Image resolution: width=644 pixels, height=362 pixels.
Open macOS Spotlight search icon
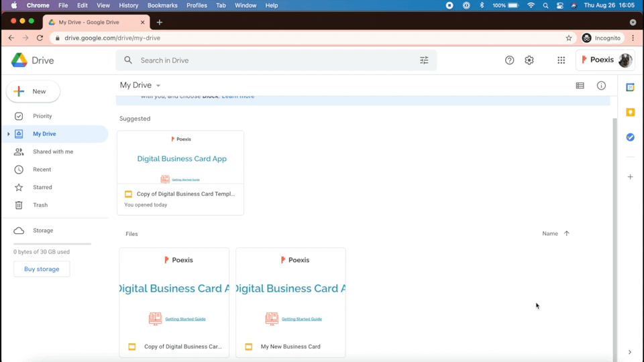pos(545,5)
